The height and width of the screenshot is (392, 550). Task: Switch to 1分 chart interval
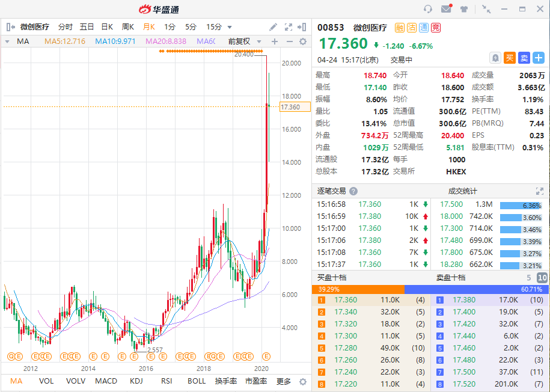170,27
